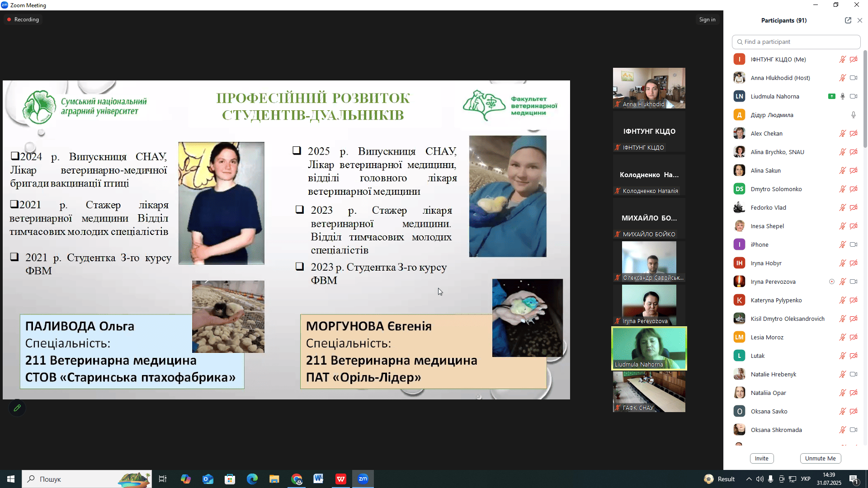This screenshot has width=868, height=488.
Task: Select Fedorko Vlad in the participants list
Action: point(795,207)
